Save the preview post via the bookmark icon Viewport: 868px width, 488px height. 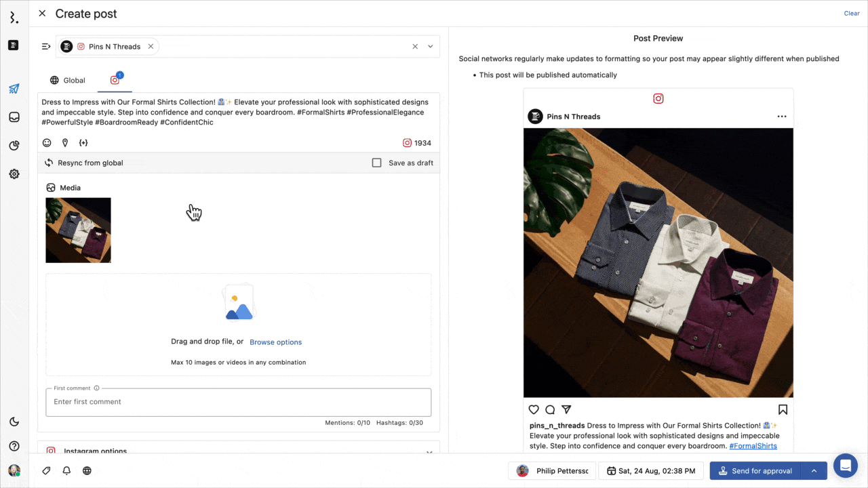click(783, 409)
